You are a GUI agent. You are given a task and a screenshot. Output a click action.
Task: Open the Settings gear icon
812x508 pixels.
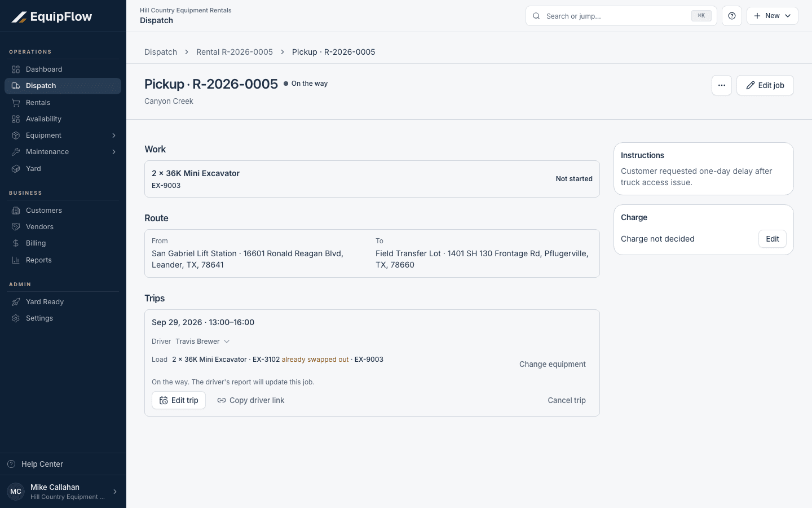point(16,318)
